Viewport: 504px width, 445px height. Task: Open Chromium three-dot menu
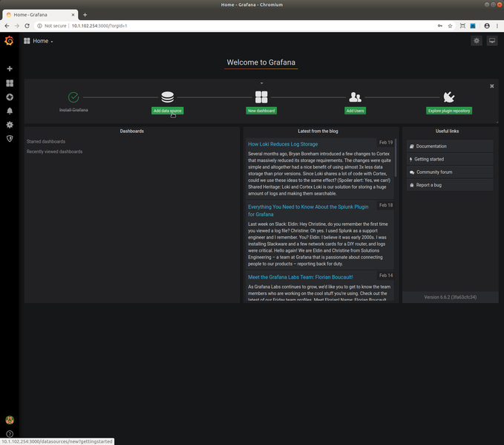(x=497, y=26)
